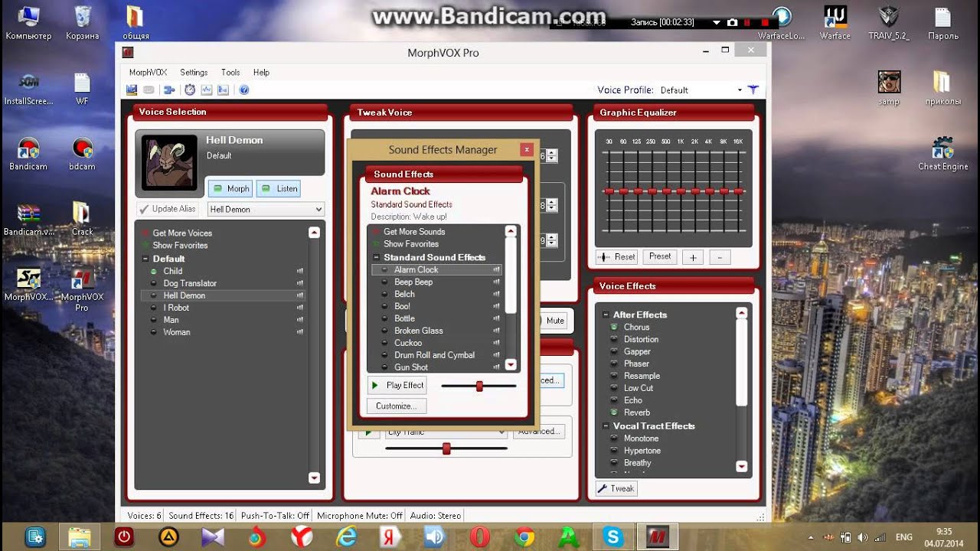980x551 pixels.
Task: Open the Hell Demon alias dropdown
Action: pyautogui.click(x=318, y=209)
